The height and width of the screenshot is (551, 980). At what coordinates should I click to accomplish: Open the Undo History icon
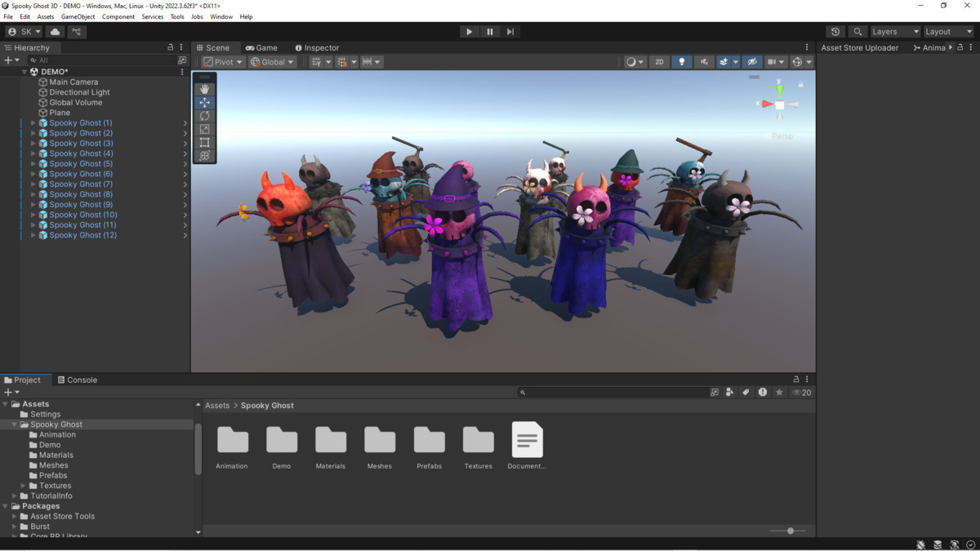835,32
